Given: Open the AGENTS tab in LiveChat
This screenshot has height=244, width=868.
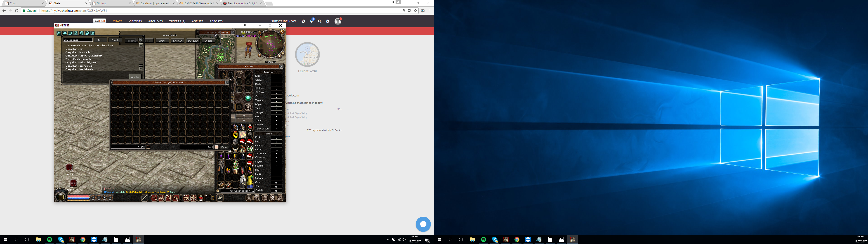Looking at the screenshot, I should [x=198, y=21].
